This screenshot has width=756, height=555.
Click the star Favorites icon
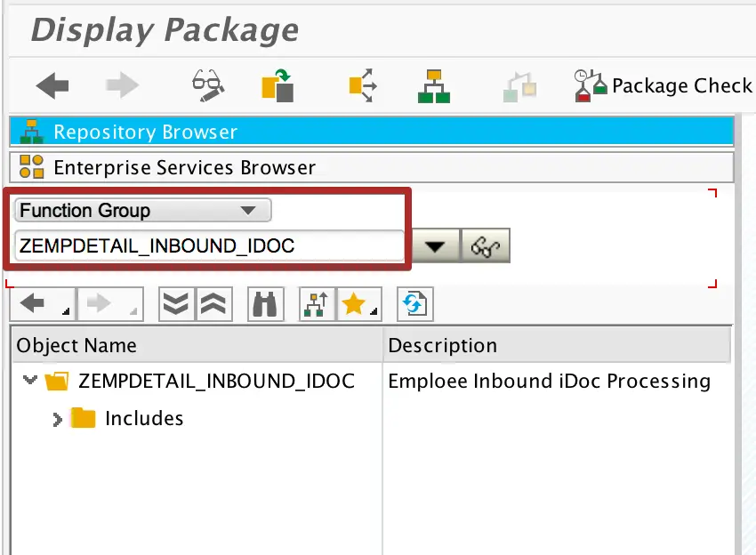click(359, 304)
